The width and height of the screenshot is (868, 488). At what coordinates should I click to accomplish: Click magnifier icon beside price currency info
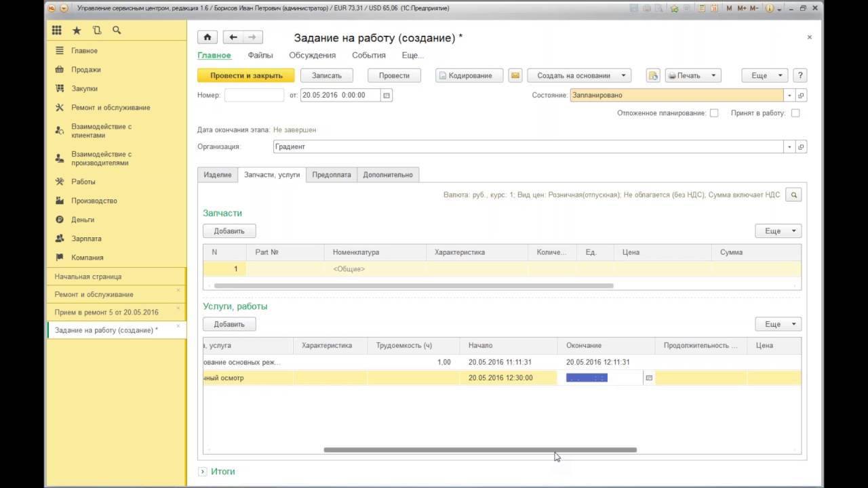pos(793,195)
